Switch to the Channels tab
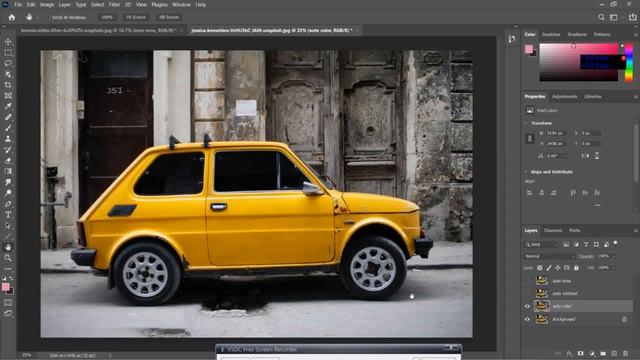Image resolution: width=640 pixels, height=360 pixels. click(553, 231)
